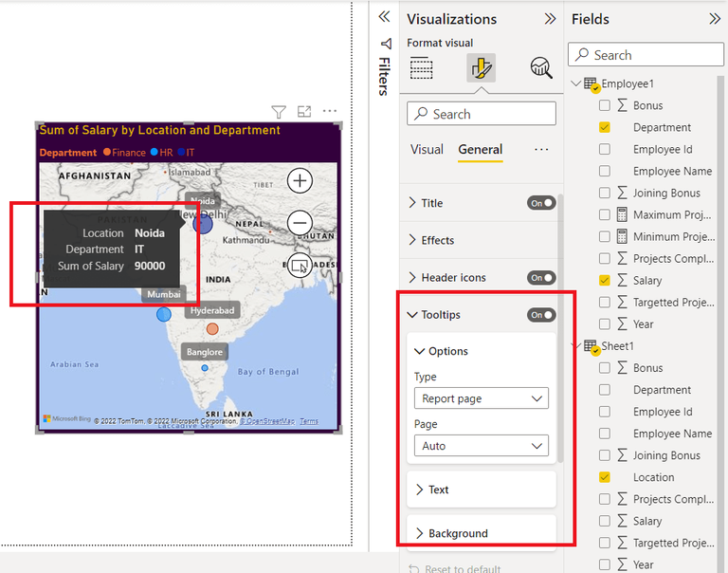728x573 pixels.
Task: Click search magnifier icon in Fields pane
Action: (582, 55)
